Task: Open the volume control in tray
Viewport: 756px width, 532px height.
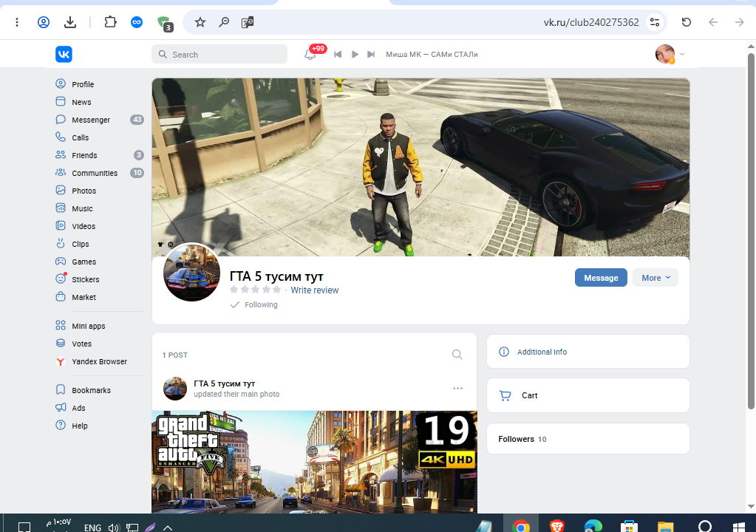Action: 113,528
